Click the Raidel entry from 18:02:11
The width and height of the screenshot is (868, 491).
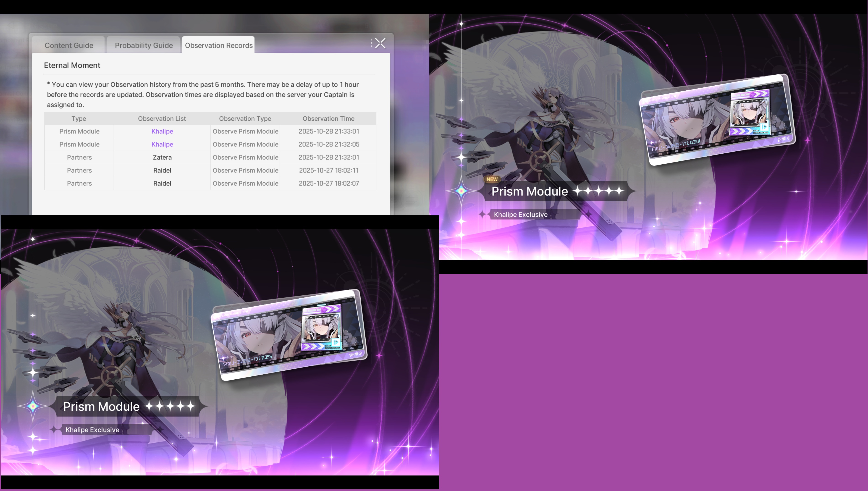click(x=162, y=170)
